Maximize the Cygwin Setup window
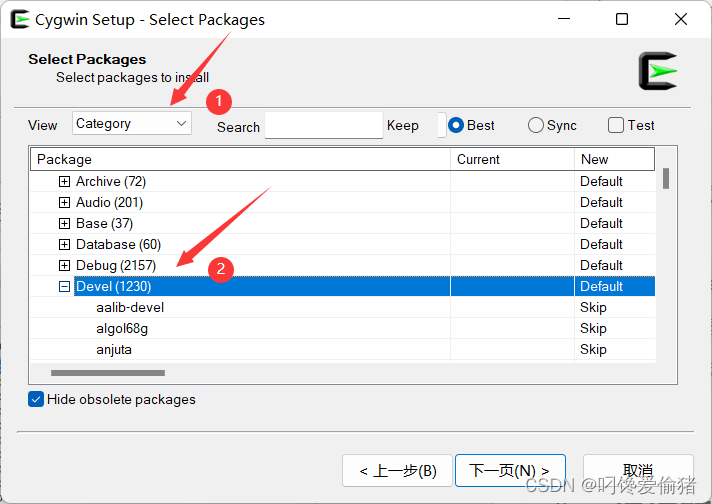This screenshot has height=504, width=712. coord(622,19)
